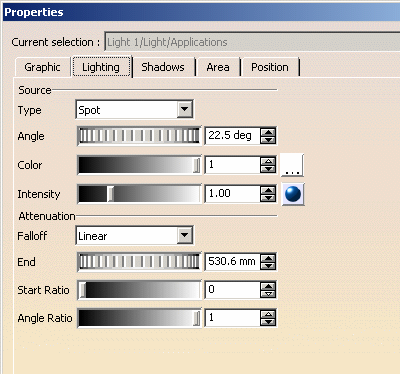Screen dimensions: 400x374
Task: Increase the End distance with up arrow
Action: tap(268, 258)
